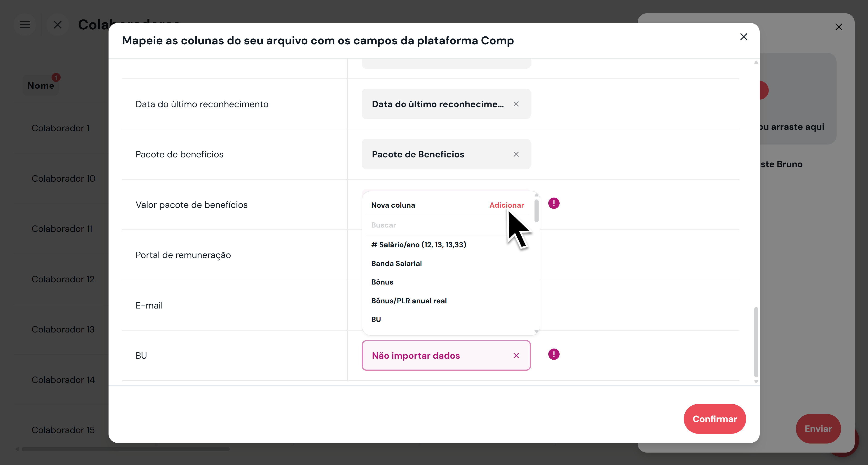Select Banda Salarial from the list
This screenshot has width=868, height=465.
(x=396, y=263)
